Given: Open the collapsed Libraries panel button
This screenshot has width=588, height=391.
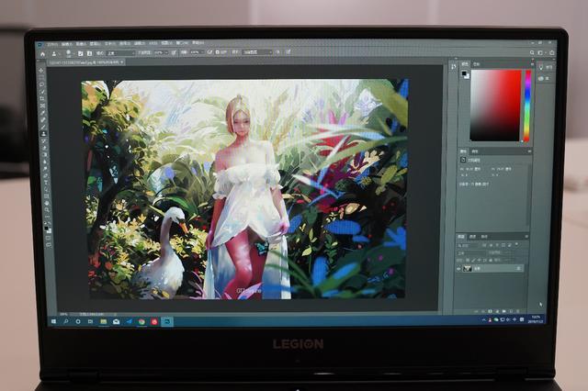Looking at the screenshot, I should point(543,78).
